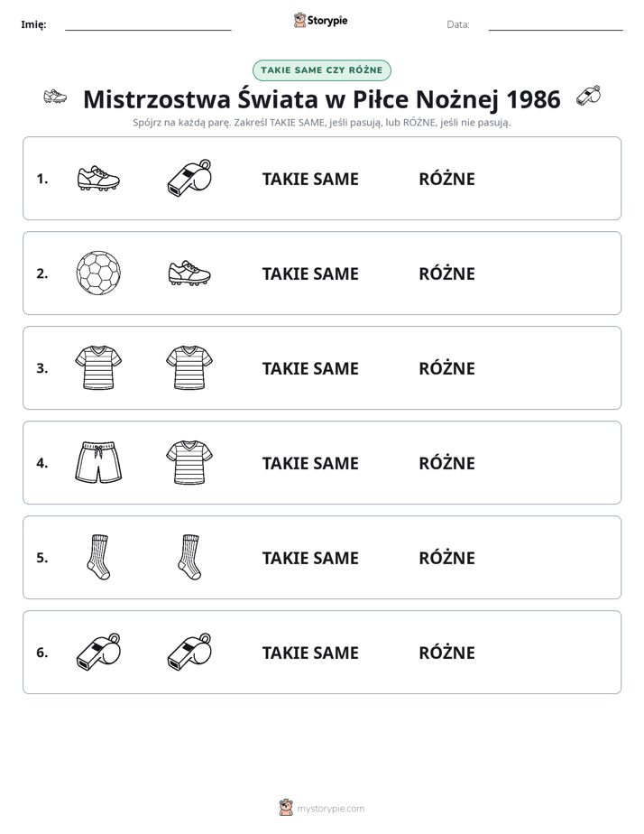
Task: Select the soccer ball in row 2
Action: tap(98, 273)
